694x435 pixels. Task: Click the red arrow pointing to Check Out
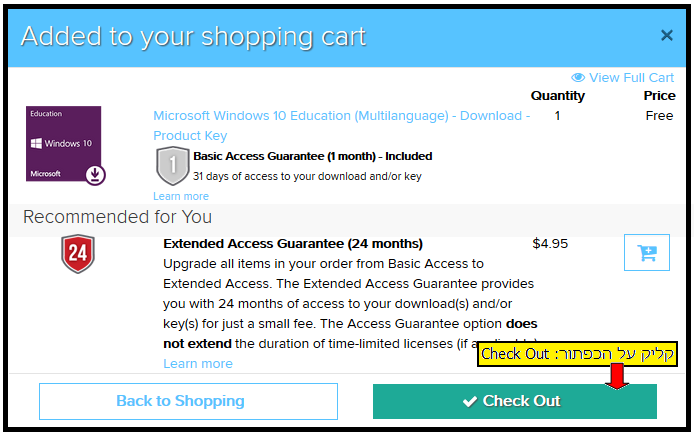(617, 377)
